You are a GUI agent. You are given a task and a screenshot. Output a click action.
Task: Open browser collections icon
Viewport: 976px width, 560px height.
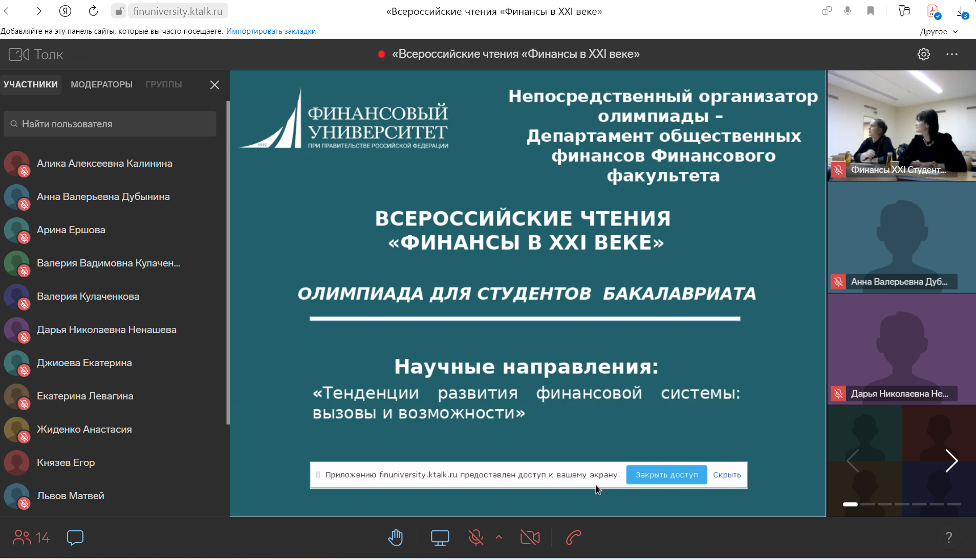click(x=904, y=11)
